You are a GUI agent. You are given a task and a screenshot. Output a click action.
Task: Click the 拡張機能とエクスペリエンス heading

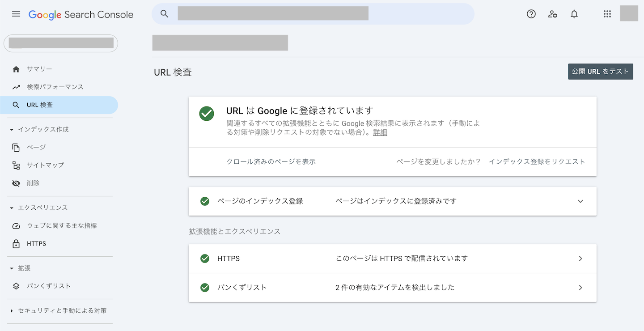coord(235,232)
